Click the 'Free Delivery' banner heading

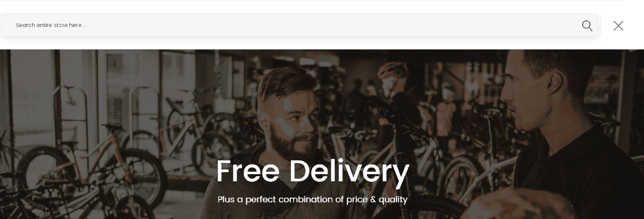coord(313,171)
